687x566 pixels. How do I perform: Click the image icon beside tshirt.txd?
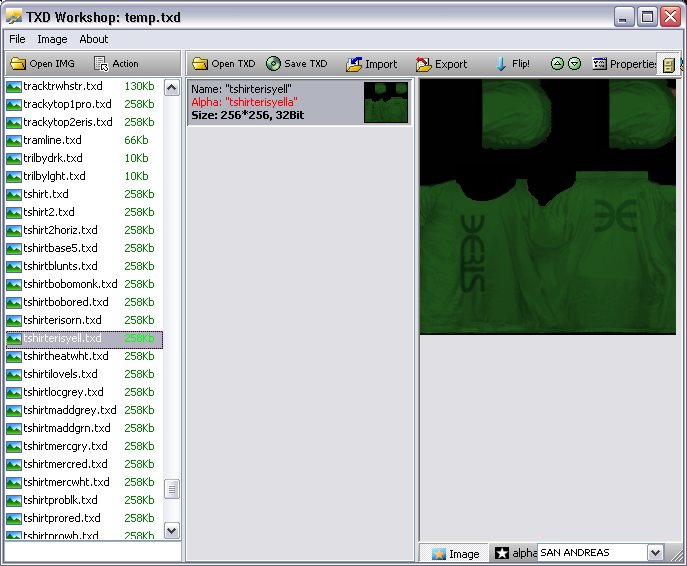pos(14,195)
